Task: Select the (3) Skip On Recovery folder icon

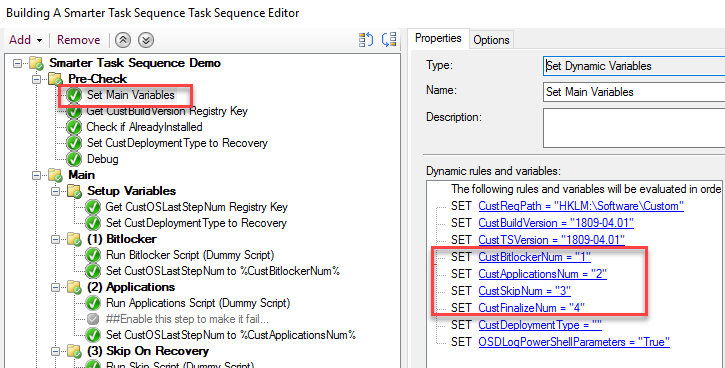Action: [74, 351]
